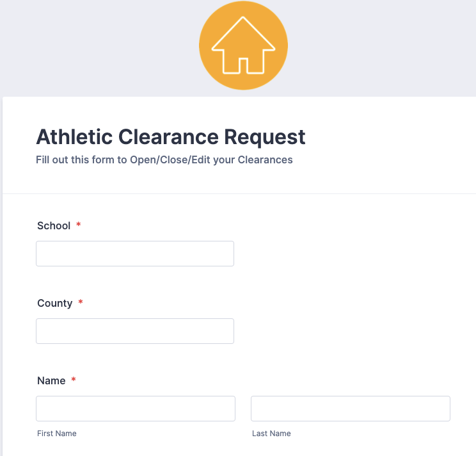Click the School field label
Image resolution: width=476 pixels, height=456 pixels.
coord(54,225)
